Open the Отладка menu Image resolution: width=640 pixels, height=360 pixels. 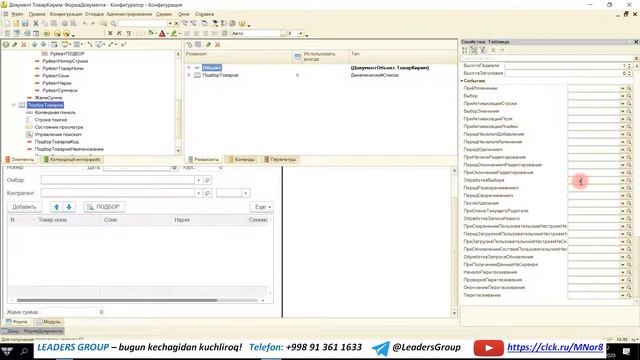tap(94, 14)
